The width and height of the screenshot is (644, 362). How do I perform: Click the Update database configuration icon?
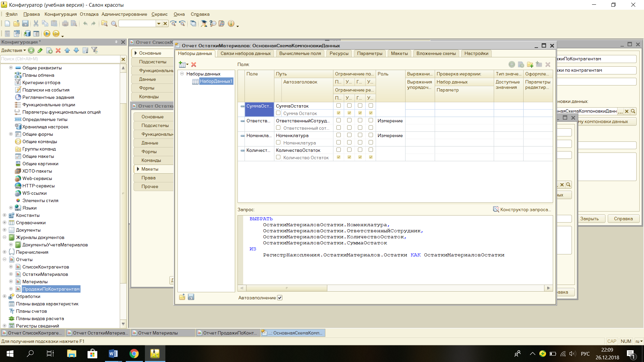27,34
